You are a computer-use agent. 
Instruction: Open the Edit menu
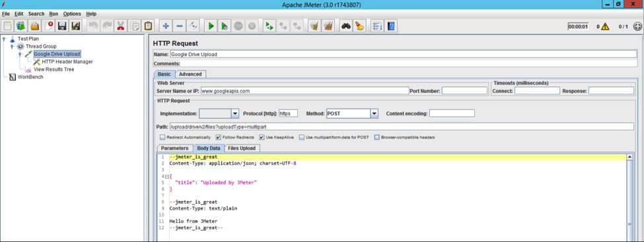[x=19, y=14]
